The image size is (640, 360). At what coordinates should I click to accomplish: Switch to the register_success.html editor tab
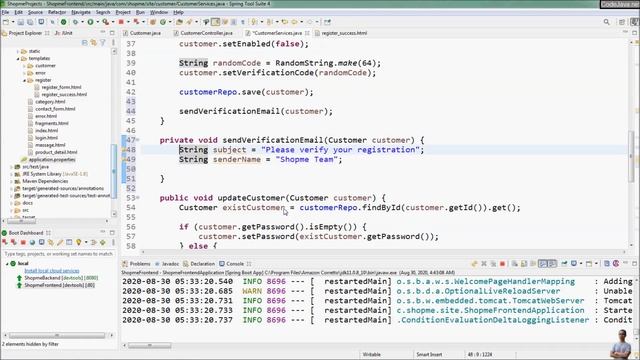(x=341, y=33)
